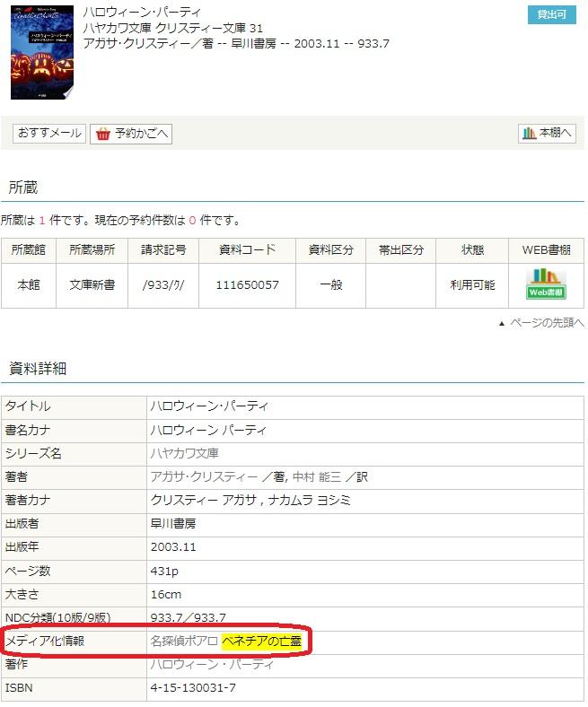
Task: Open translator link 中村 能三
Action: [316, 476]
